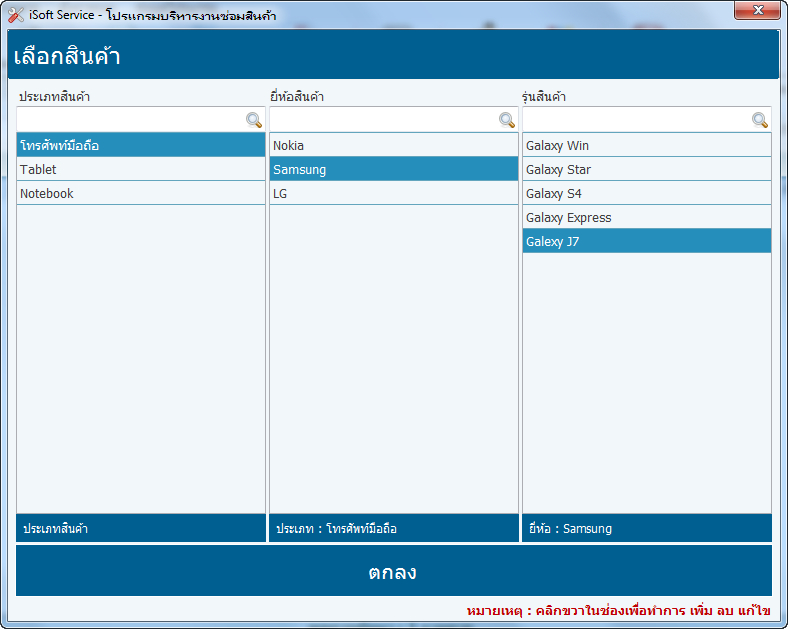This screenshot has height=629, width=788.
Task: Select Tablet product type
Action: point(141,169)
